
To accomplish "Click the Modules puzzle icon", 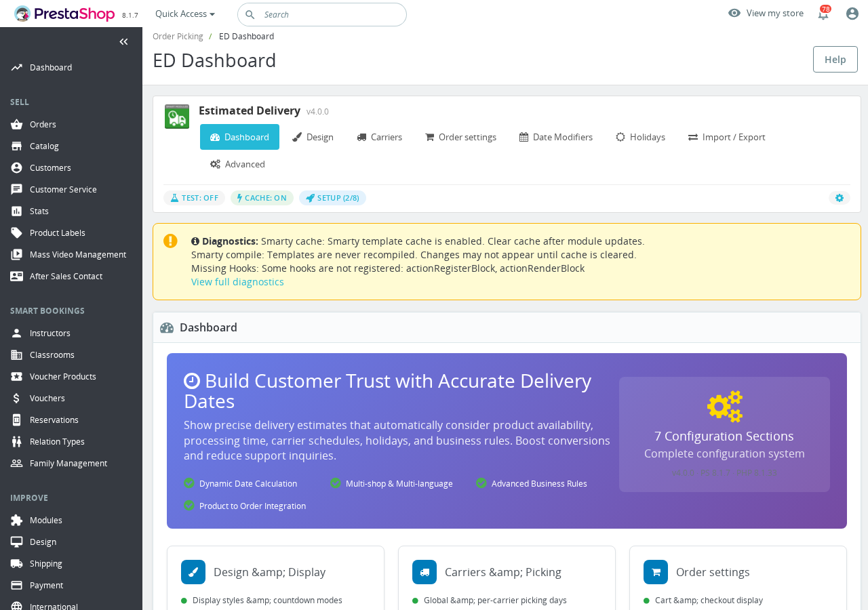I will click(x=17, y=521).
